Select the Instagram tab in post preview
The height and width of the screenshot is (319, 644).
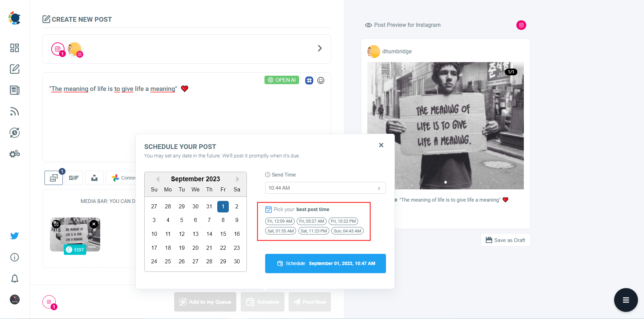click(521, 25)
